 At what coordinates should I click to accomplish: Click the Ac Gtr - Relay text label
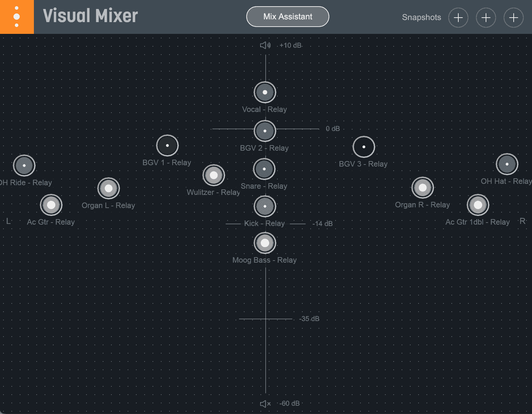click(51, 222)
